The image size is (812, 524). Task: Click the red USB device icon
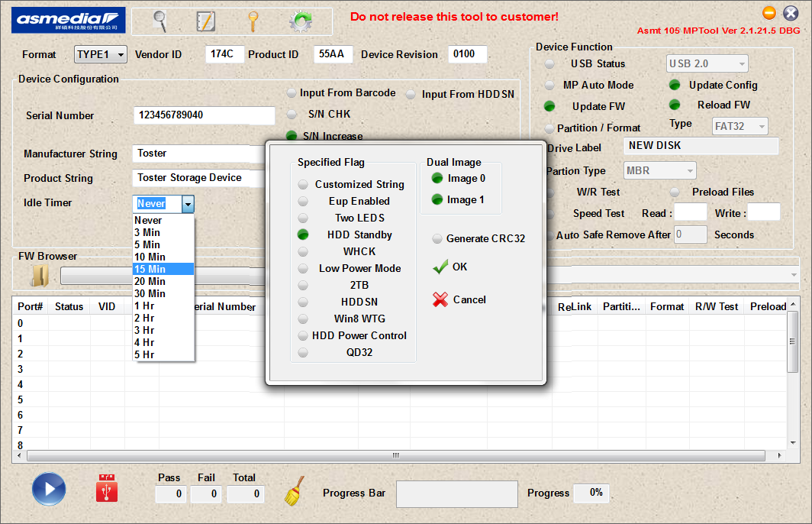pyautogui.click(x=107, y=488)
